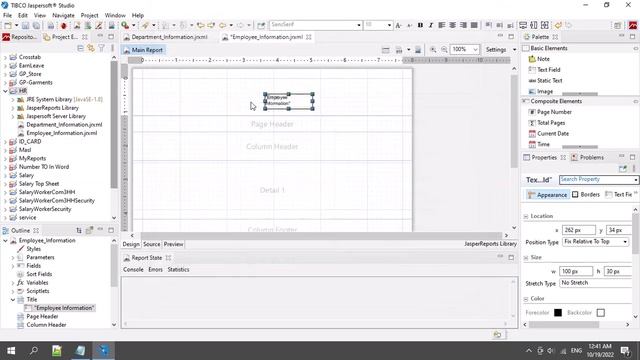Click the zoom out magnifier icon

(x=444, y=50)
